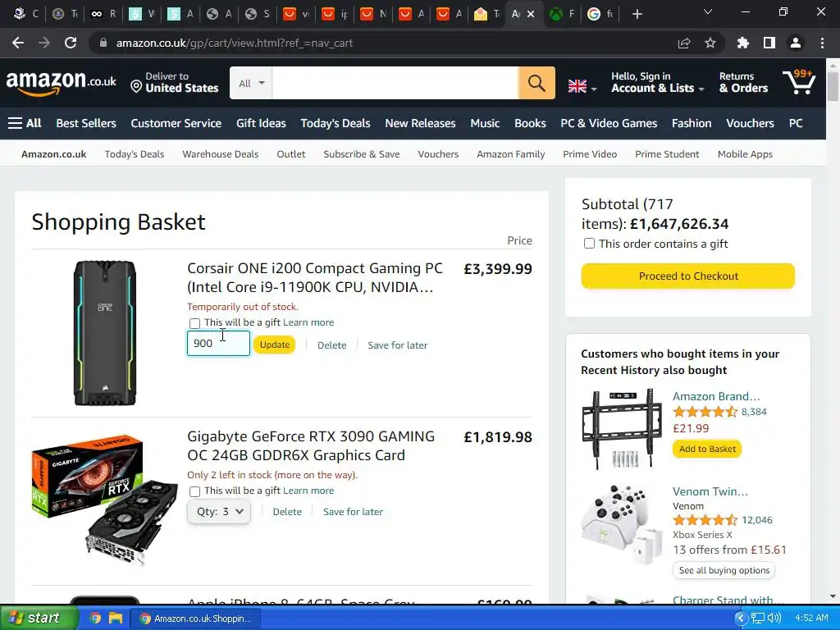Open Today's Deals in the dark nav bar
The height and width of the screenshot is (630, 840).
336,123
